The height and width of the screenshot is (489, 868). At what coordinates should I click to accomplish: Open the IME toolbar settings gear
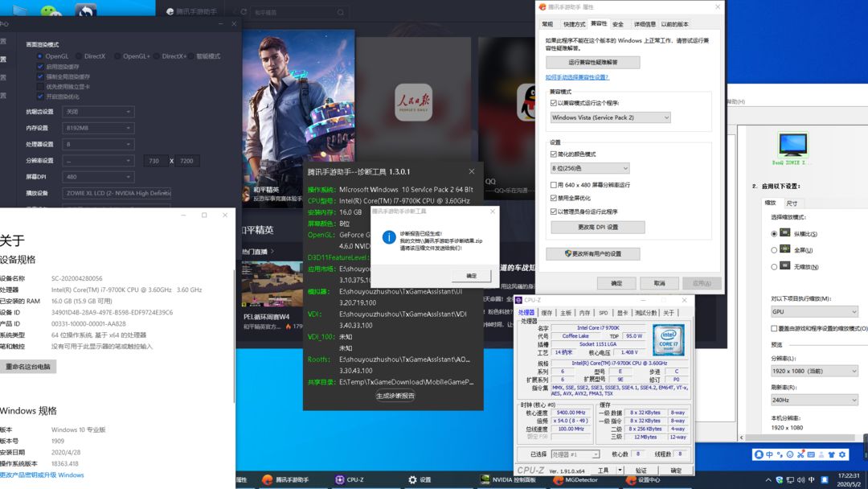[x=842, y=454]
